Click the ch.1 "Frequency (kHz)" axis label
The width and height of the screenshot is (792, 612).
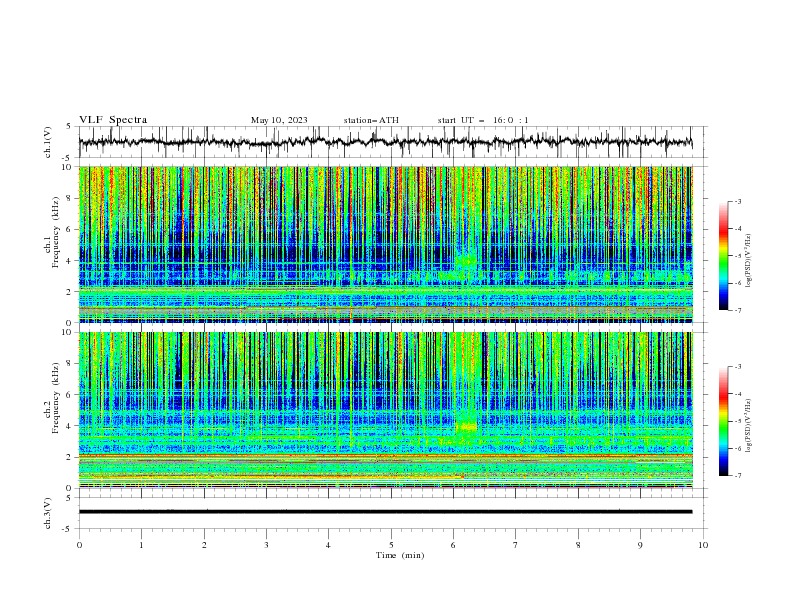click(x=56, y=232)
